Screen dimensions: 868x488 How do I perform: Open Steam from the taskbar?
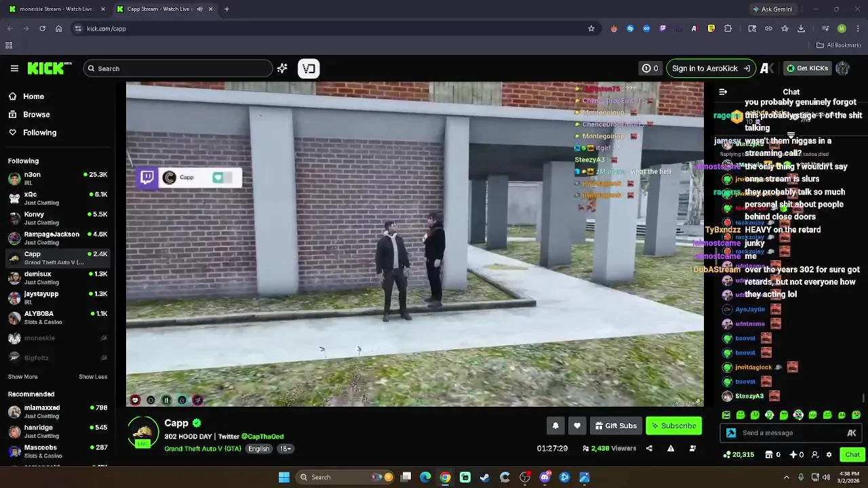pos(485,477)
